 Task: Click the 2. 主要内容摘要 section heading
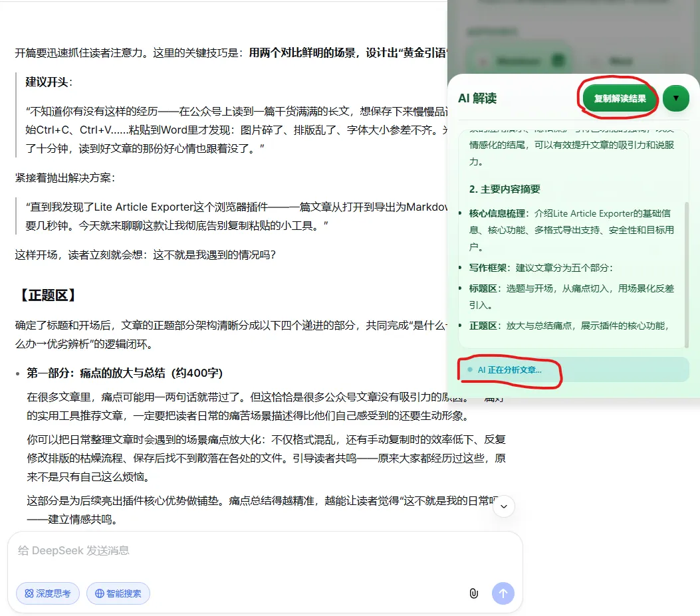click(x=505, y=189)
